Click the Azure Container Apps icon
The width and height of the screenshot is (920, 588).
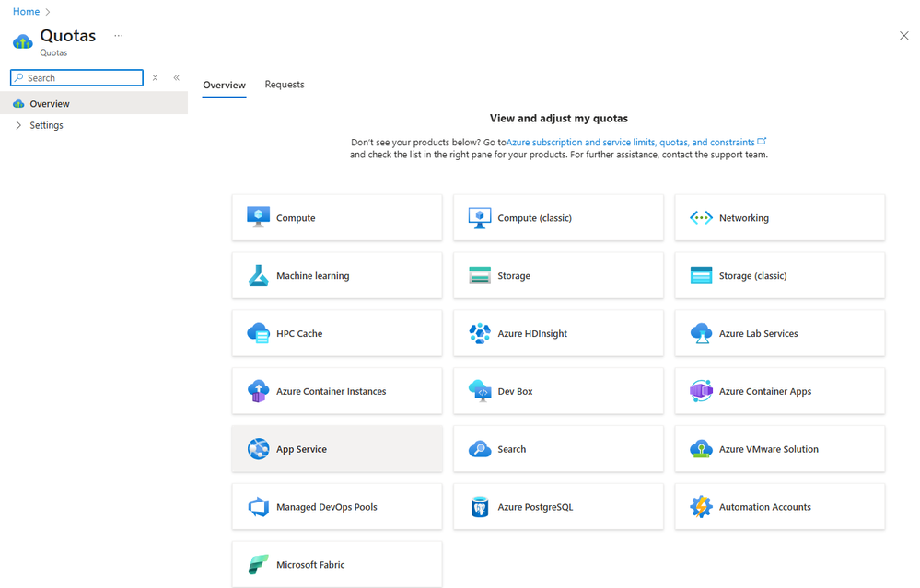(701, 391)
